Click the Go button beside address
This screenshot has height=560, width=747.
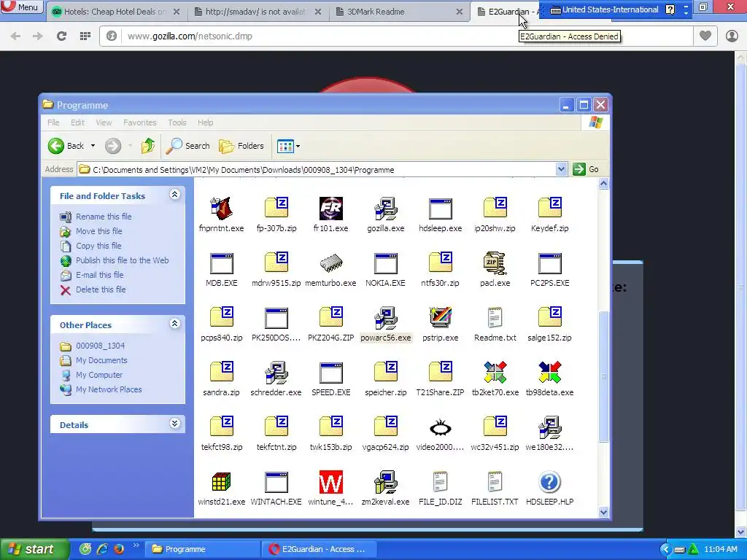(586, 169)
